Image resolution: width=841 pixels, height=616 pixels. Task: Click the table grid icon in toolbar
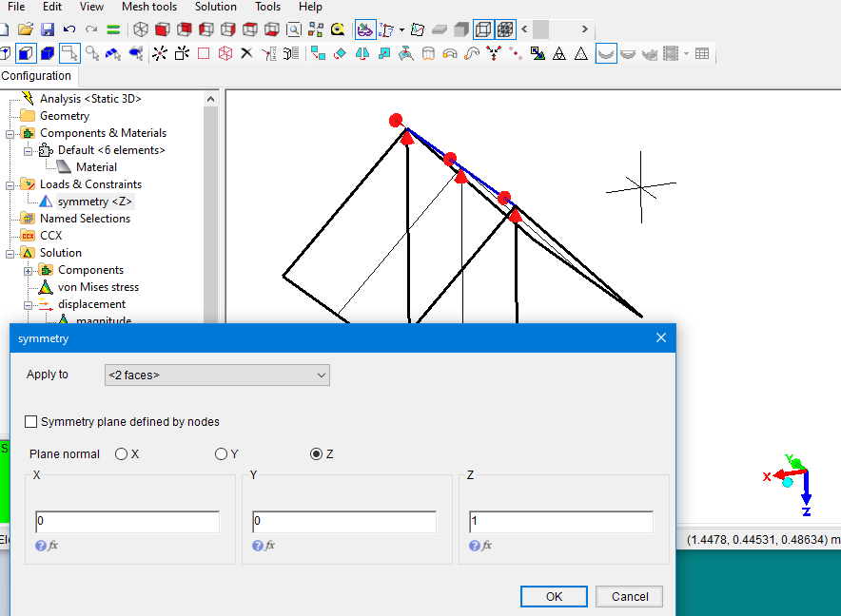(702, 54)
